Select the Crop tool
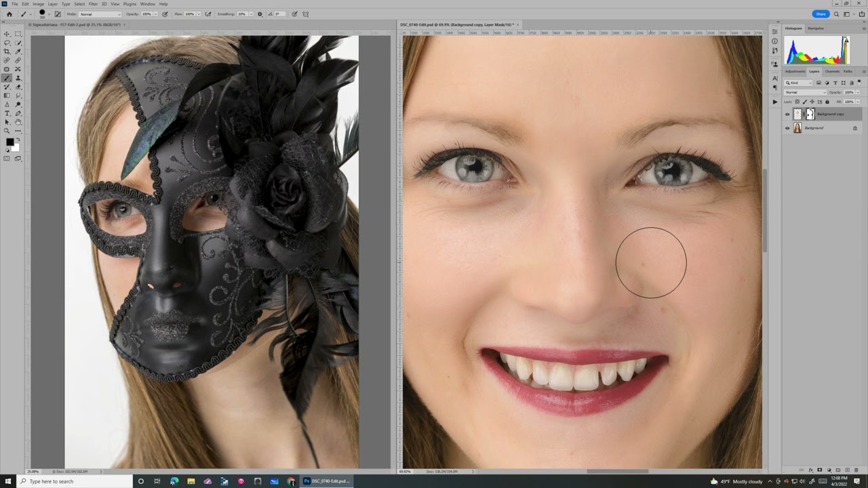The width and height of the screenshot is (868, 488). click(7, 52)
